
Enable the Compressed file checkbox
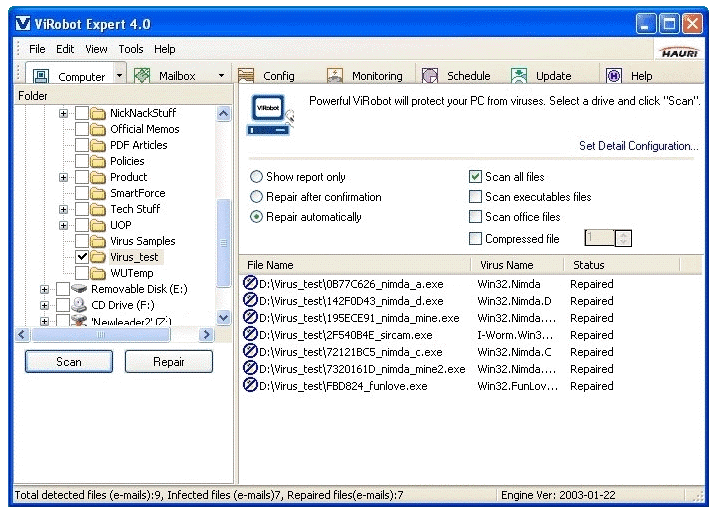476,239
